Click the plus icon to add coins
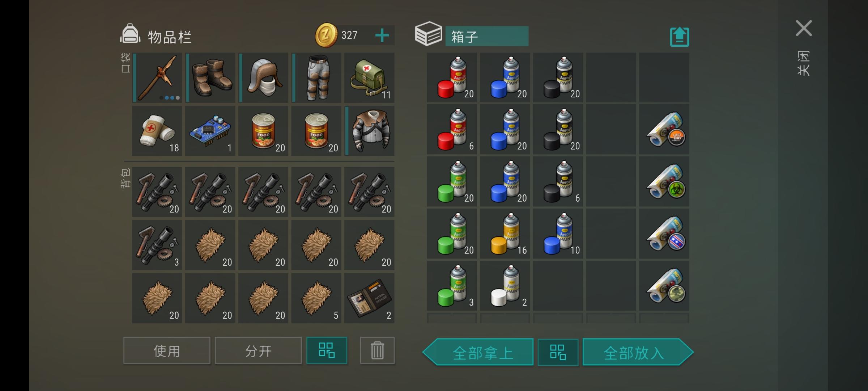868x391 pixels. point(382,35)
